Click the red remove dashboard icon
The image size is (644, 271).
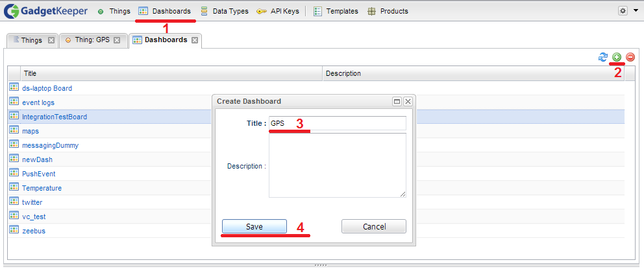tap(630, 58)
